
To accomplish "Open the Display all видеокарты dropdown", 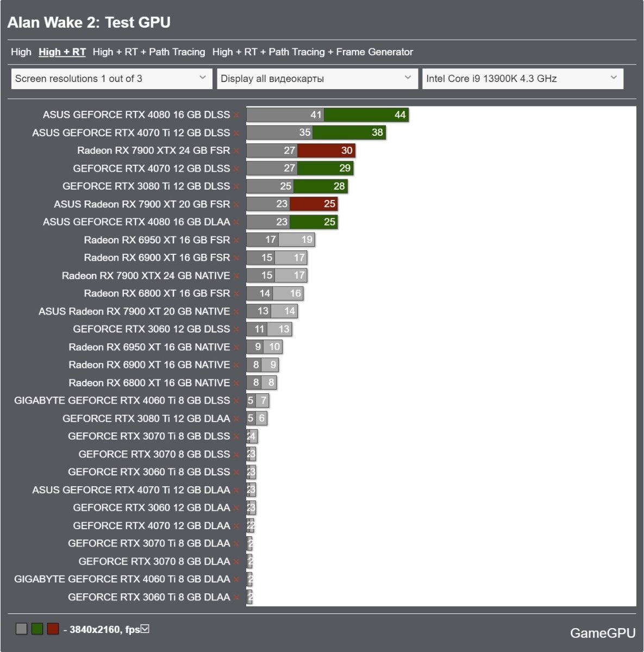I will [x=317, y=79].
